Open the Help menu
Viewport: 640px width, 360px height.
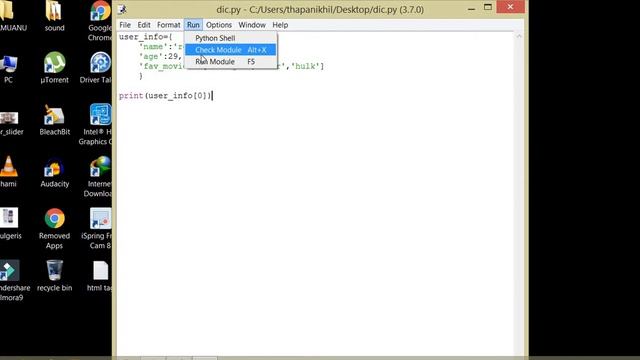click(x=280, y=25)
